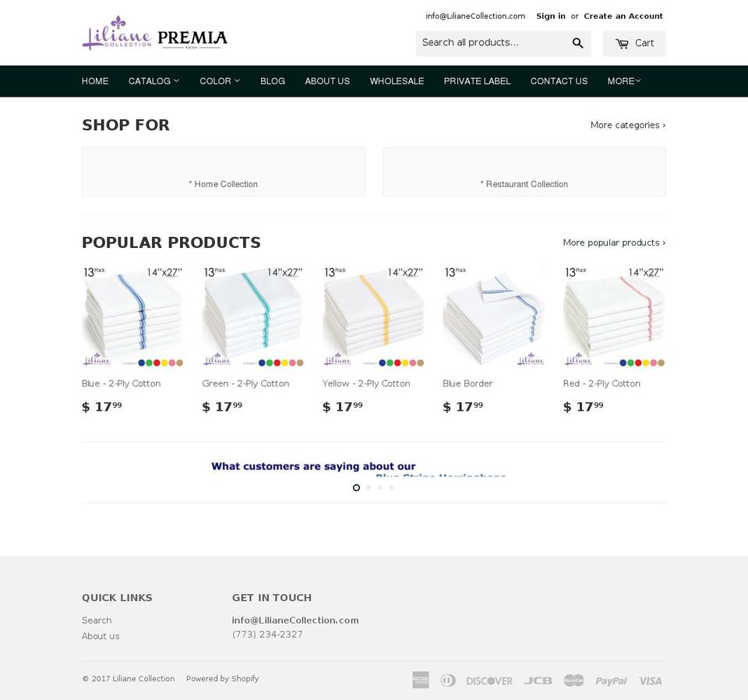748x700 pixels.
Task: Click the Mastercard payment icon
Action: tap(574, 680)
